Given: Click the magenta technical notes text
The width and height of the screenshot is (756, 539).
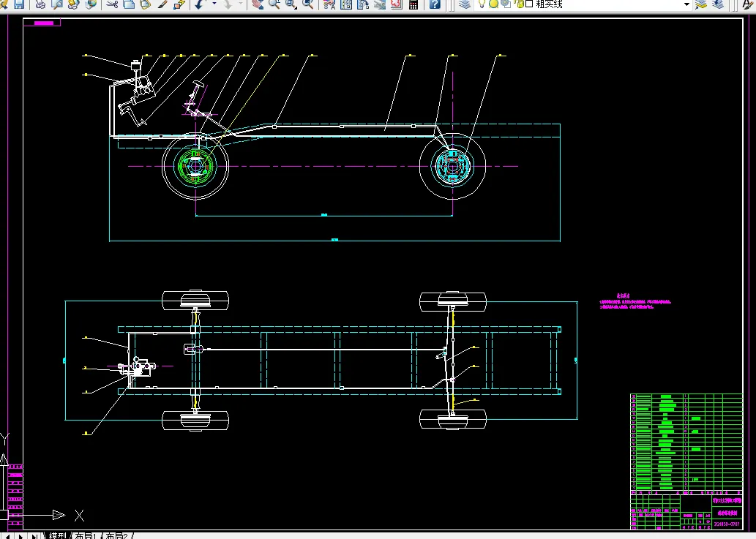Looking at the screenshot, I should pyautogui.click(x=635, y=302).
